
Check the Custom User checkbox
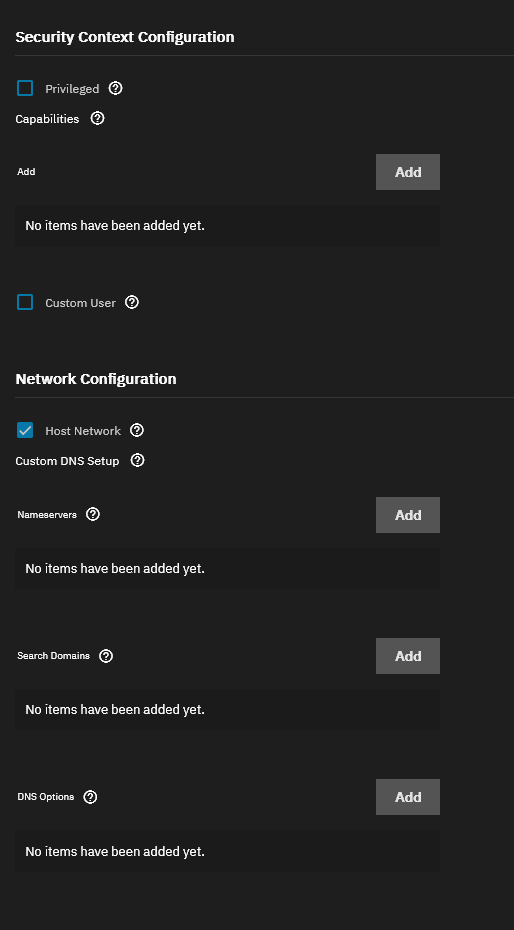(x=25, y=302)
